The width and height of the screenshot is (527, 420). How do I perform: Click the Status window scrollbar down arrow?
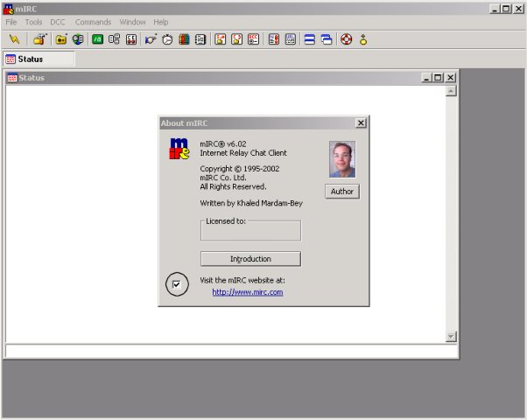coord(451,337)
